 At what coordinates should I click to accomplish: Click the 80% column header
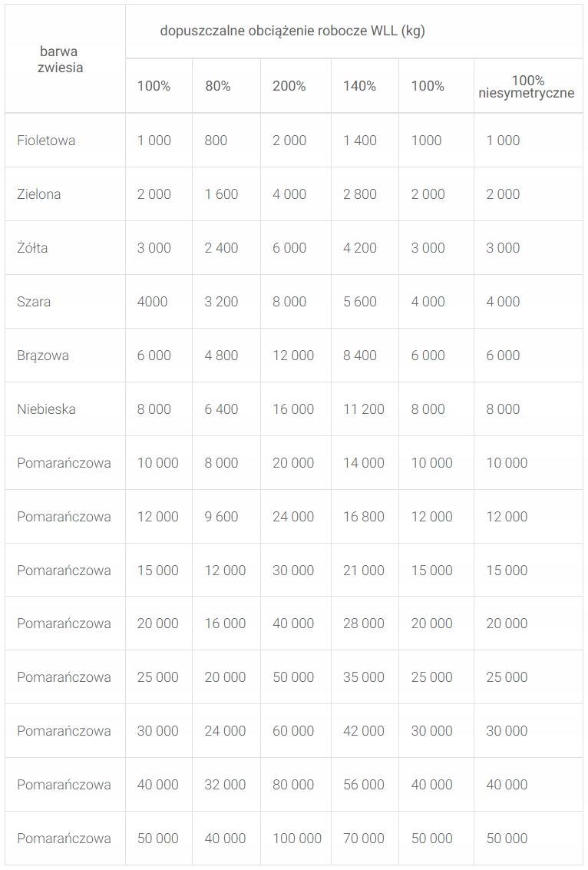tap(218, 86)
